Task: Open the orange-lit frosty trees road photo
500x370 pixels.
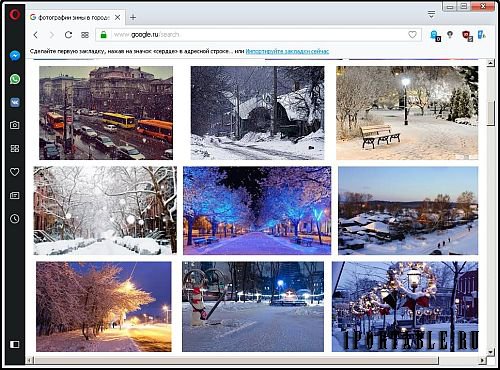Action: coord(104,307)
